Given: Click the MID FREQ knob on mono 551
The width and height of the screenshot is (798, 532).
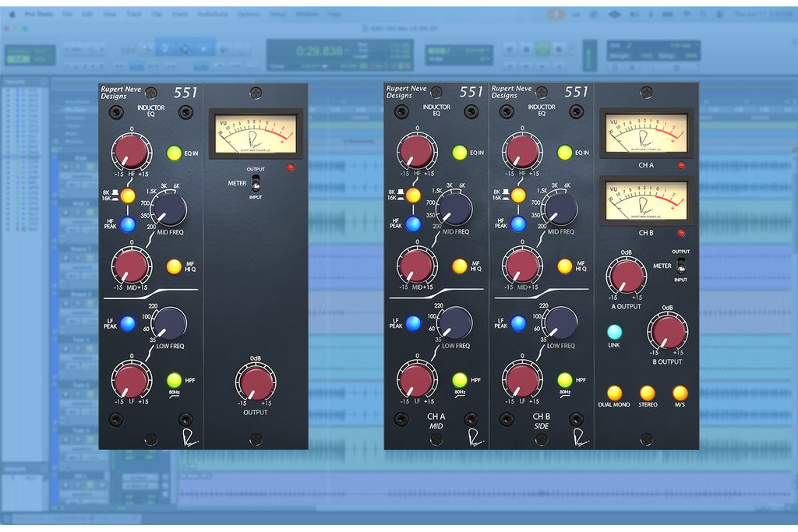Looking at the screenshot, I should click(x=169, y=210).
